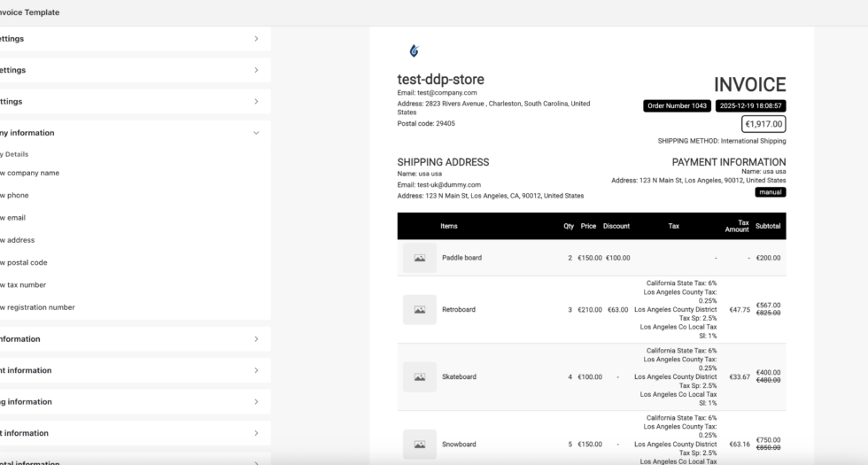This screenshot has width=868, height=465.
Task: Click the manual payment method badge
Action: [x=770, y=192]
